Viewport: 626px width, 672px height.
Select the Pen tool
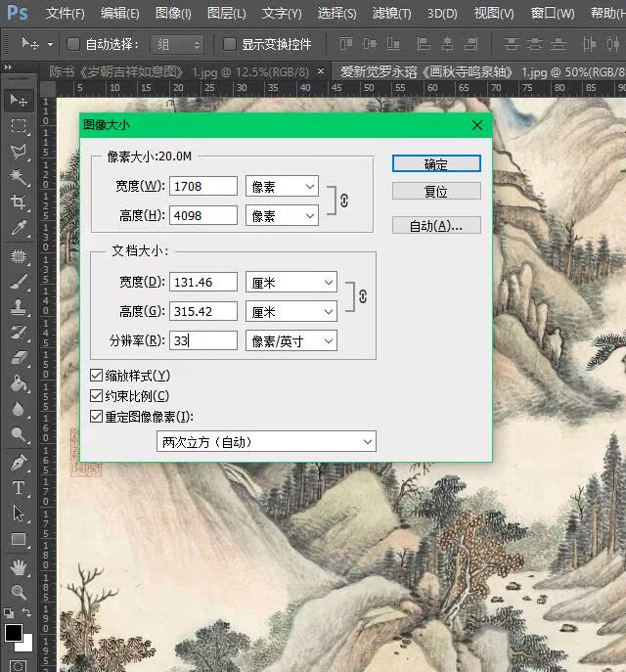19,463
